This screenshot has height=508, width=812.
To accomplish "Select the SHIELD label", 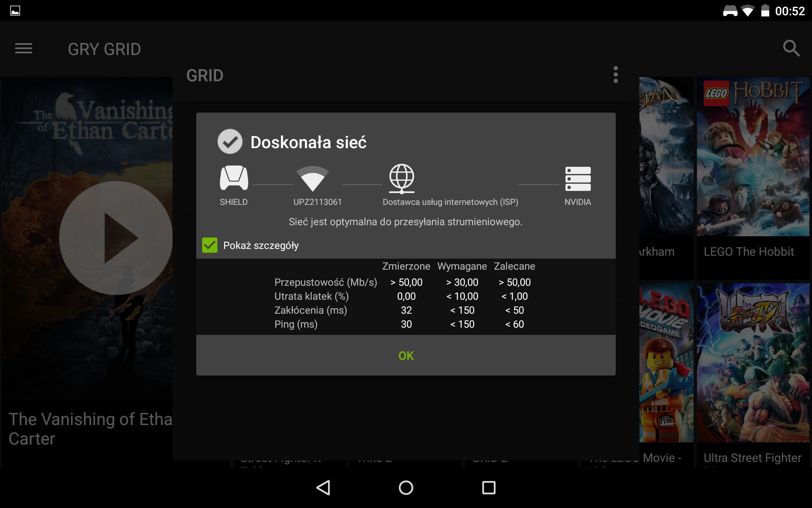I will pyautogui.click(x=234, y=202).
